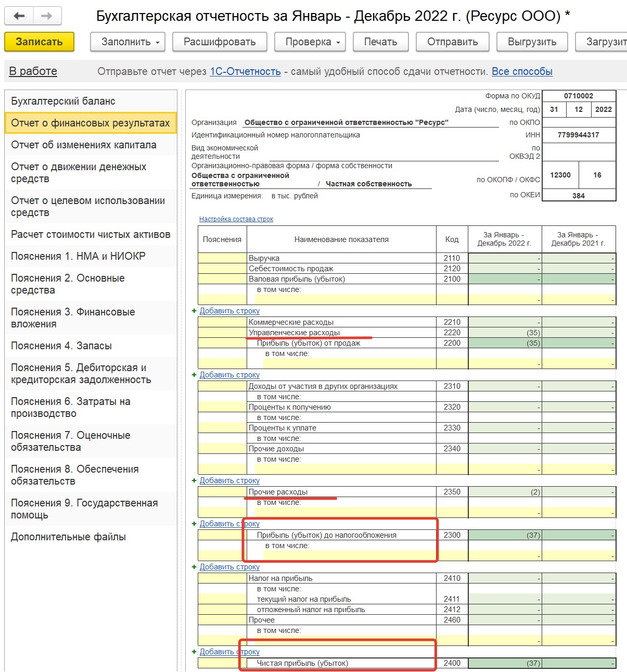Click the Прибыль от продаж value (35)
627x672 pixels.
click(505, 343)
